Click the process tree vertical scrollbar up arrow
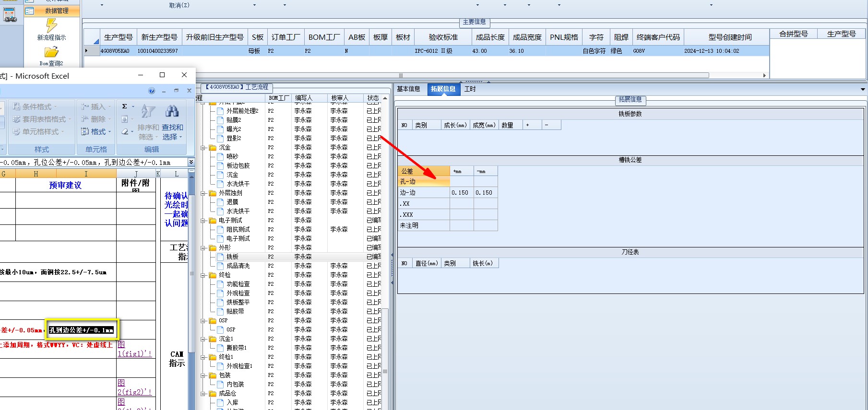The width and height of the screenshot is (868, 410). (385, 98)
